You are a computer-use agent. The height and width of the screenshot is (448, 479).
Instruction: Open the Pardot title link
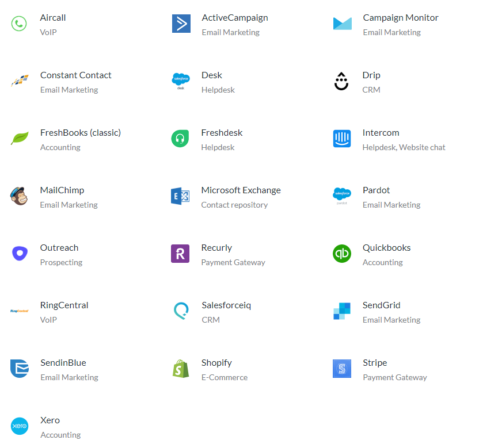pyautogui.click(x=377, y=190)
